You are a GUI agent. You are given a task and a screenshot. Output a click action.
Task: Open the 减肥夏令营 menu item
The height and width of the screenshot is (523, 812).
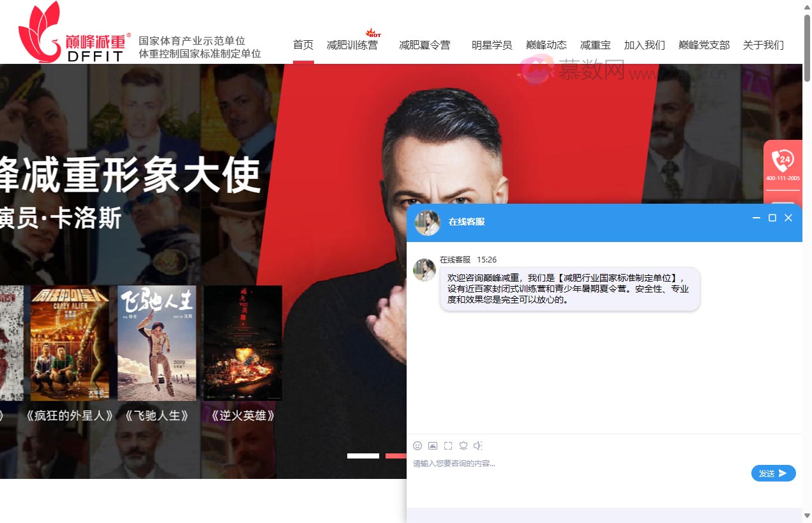[425, 45]
